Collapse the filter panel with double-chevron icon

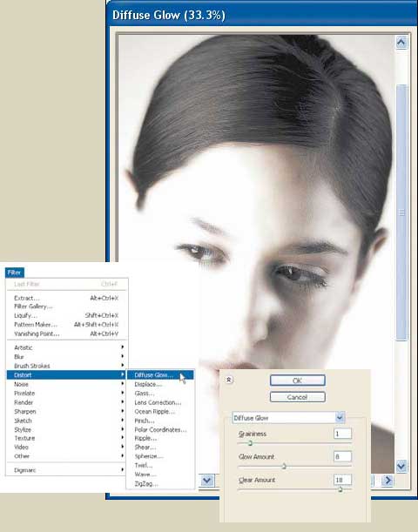pyautogui.click(x=229, y=380)
